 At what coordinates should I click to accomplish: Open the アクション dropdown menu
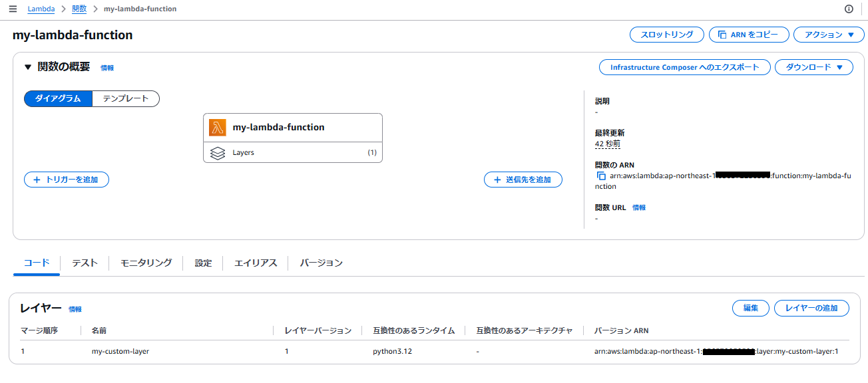829,35
